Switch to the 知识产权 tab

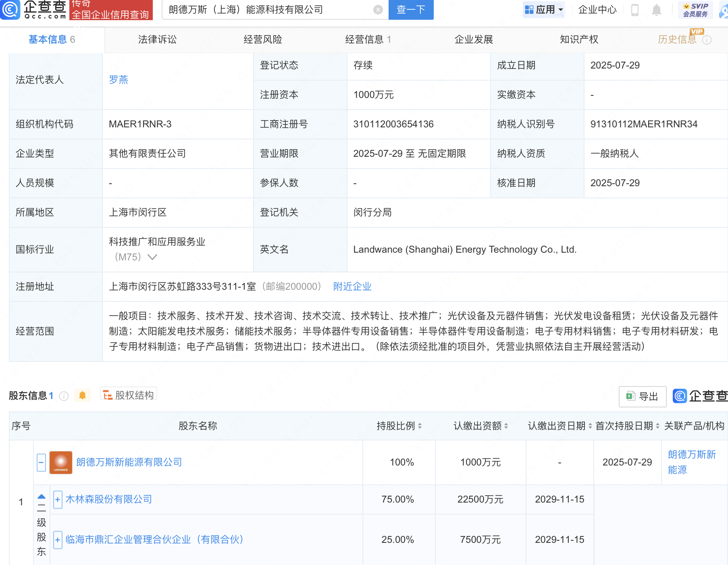coord(579,39)
